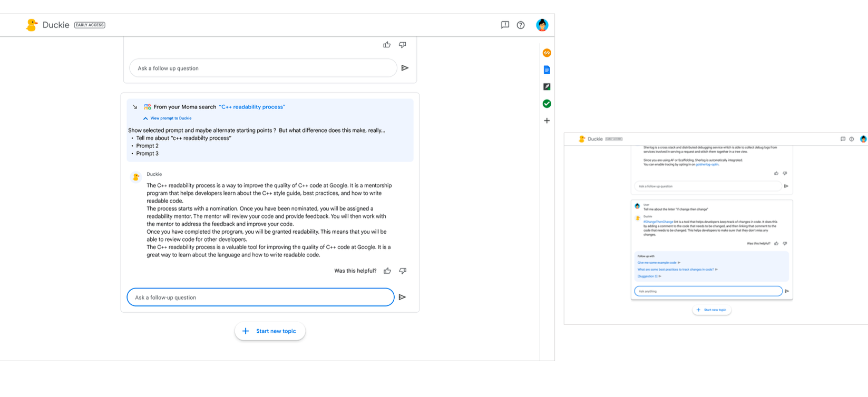Image resolution: width=868 pixels, height=397 pixels.
Task: Click the send arrow beside 'Ask anything'
Action: [x=787, y=291]
